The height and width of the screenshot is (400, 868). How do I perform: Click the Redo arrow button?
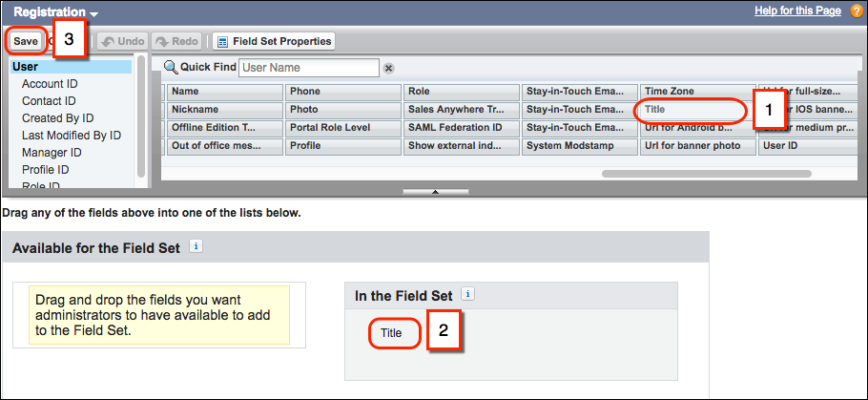[177, 42]
